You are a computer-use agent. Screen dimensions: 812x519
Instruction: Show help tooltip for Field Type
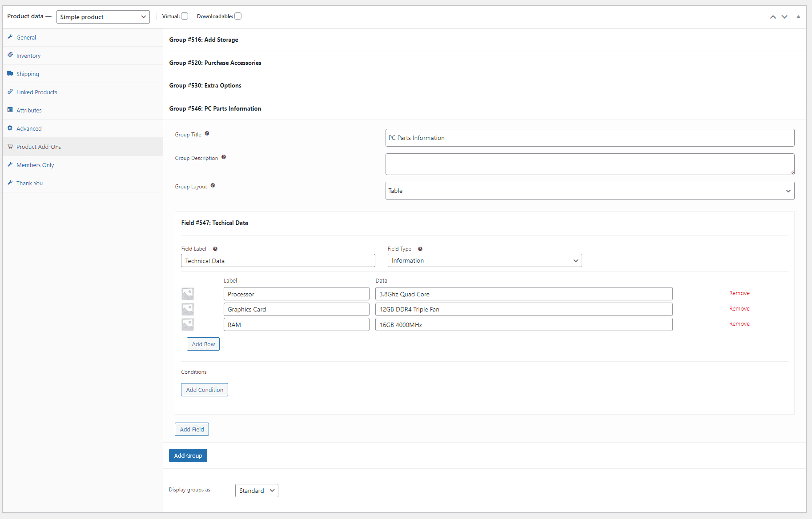point(420,249)
